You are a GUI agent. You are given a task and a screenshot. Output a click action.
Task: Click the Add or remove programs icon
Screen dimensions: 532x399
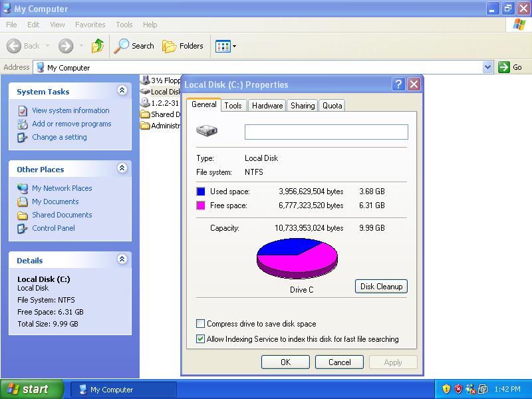(x=23, y=124)
